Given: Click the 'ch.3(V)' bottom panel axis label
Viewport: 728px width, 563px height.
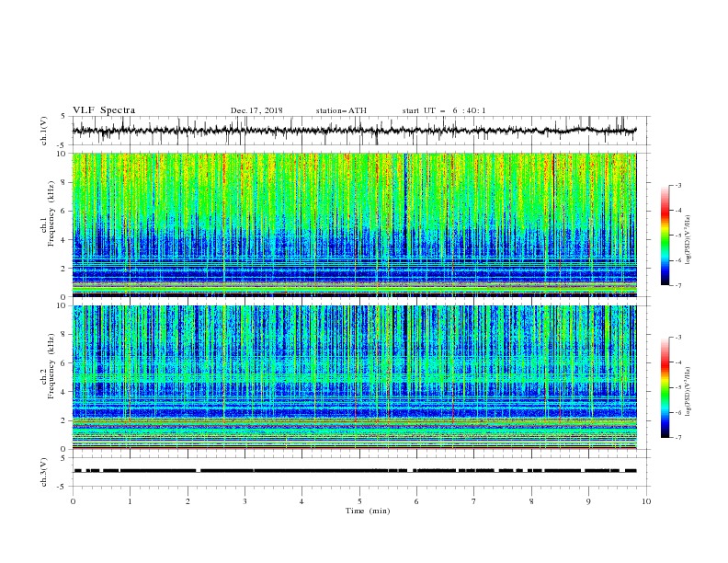Looking at the screenshot, I should (44, 473).
